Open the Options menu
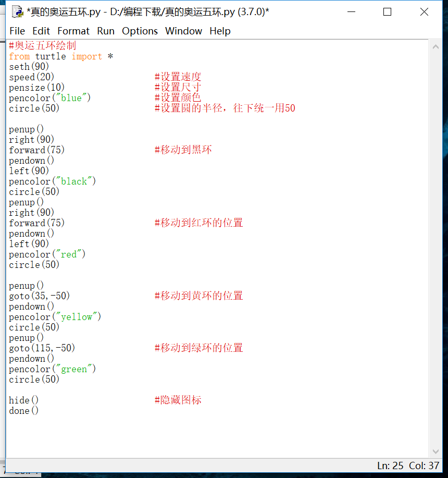Screen dimensions: 448x478 (140, 31)
